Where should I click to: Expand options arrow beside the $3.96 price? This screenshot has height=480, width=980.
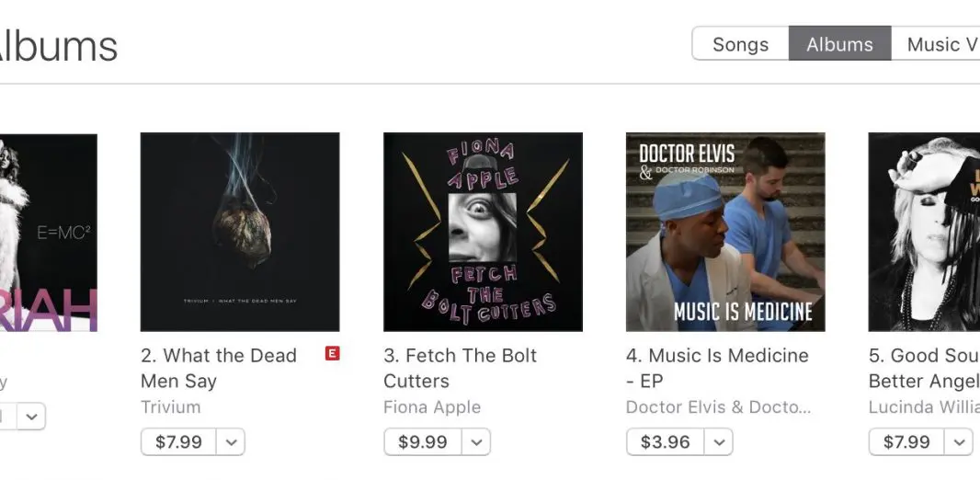click(x=719, y=442)
